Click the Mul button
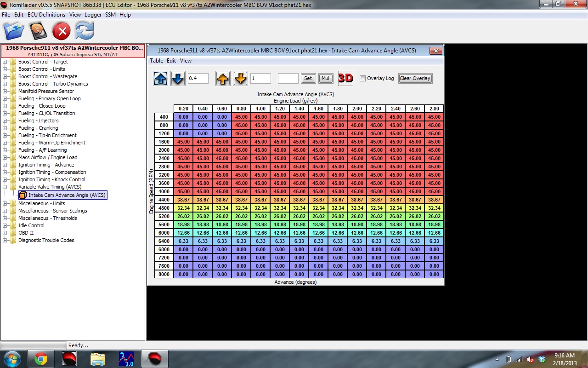 coord(326,78)
